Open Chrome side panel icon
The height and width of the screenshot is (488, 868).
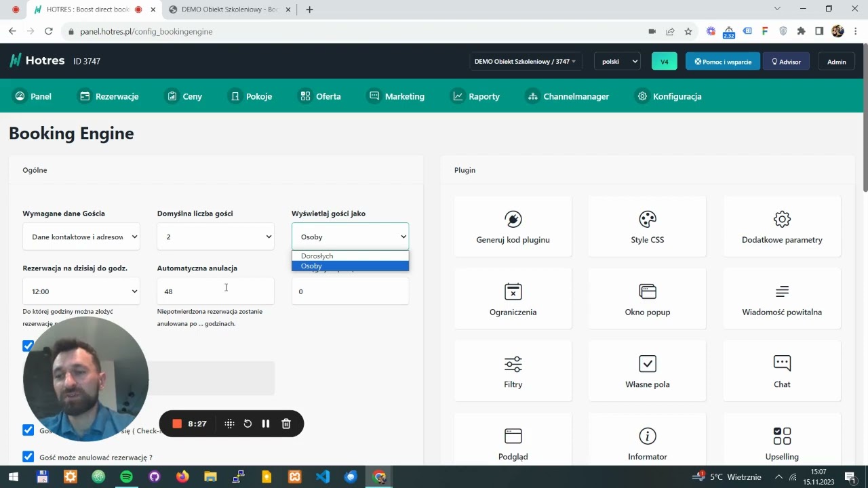(819, 31)
